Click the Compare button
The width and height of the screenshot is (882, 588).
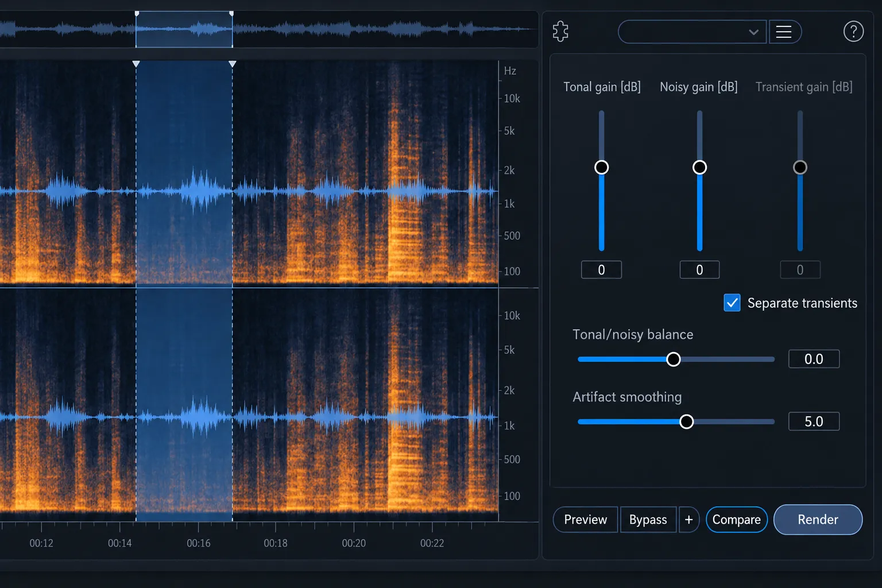click(x=737, y=520)
